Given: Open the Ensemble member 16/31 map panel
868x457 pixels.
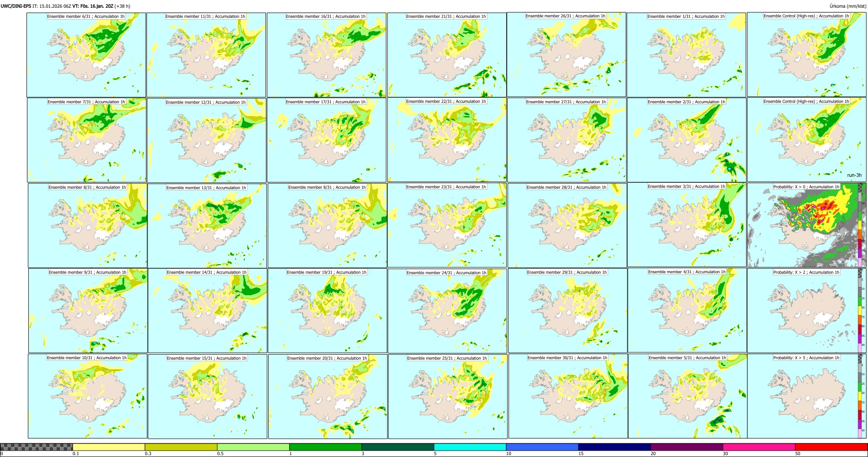Looking at the screenshot, I should click(326, 55).
